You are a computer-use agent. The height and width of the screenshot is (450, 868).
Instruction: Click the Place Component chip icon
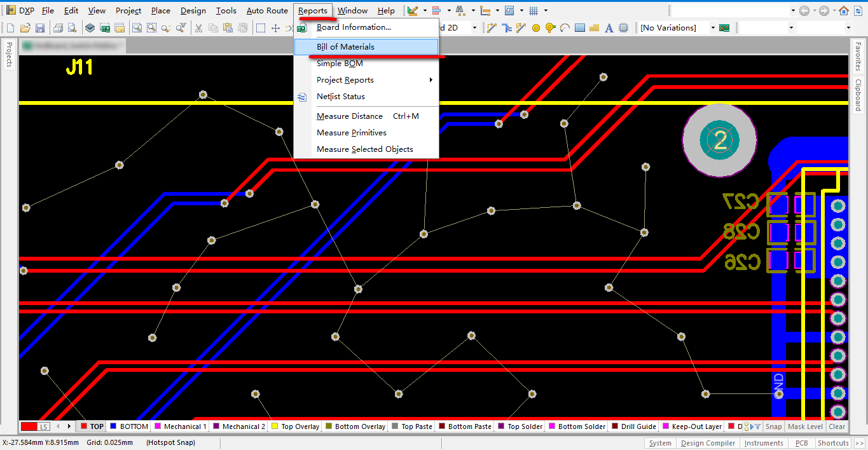pyautogui.click(x=623, y=28)
